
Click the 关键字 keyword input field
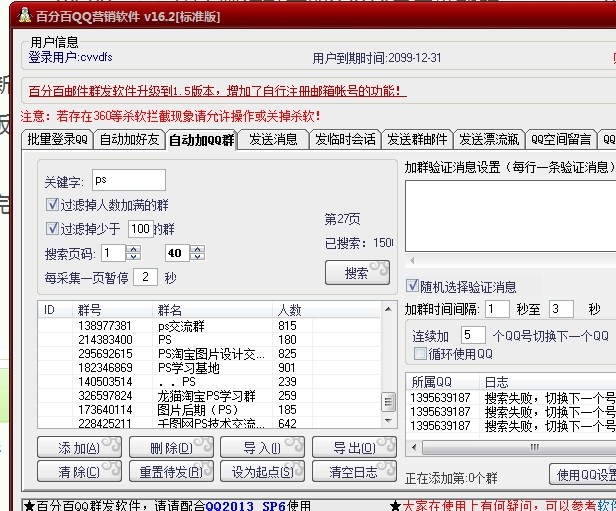[x=129, y=180]
